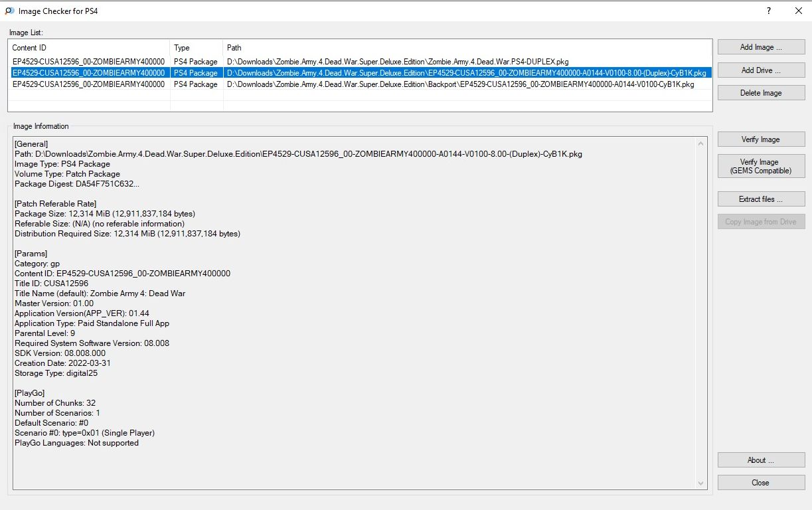Image resolution: width=812 pixels, height=510 pixels.
Task: Sort list by Type column header
Action: [x=197, y=48]
